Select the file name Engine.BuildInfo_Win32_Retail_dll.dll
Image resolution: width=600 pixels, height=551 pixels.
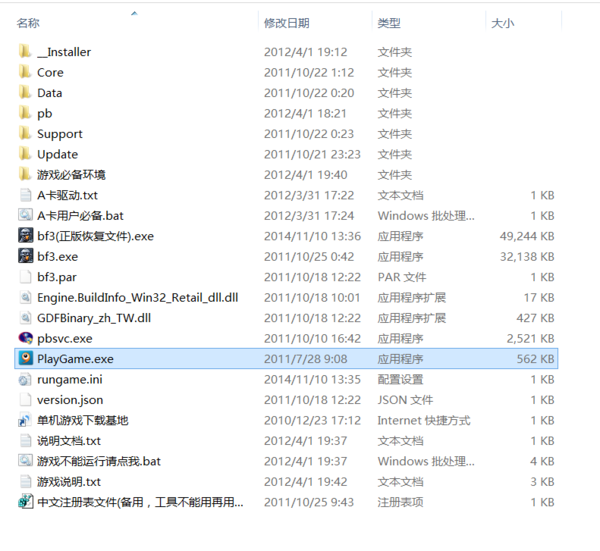[137, 297]
